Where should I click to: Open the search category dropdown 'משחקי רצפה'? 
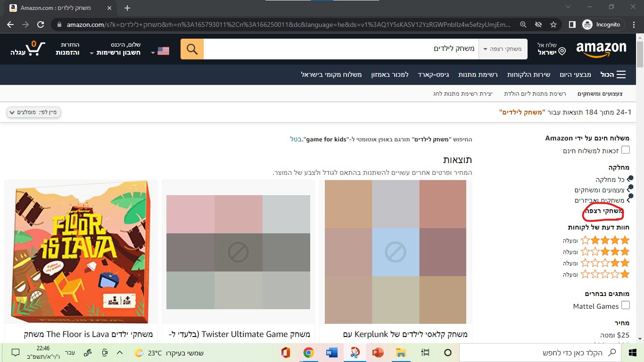(x=502, y=49)
